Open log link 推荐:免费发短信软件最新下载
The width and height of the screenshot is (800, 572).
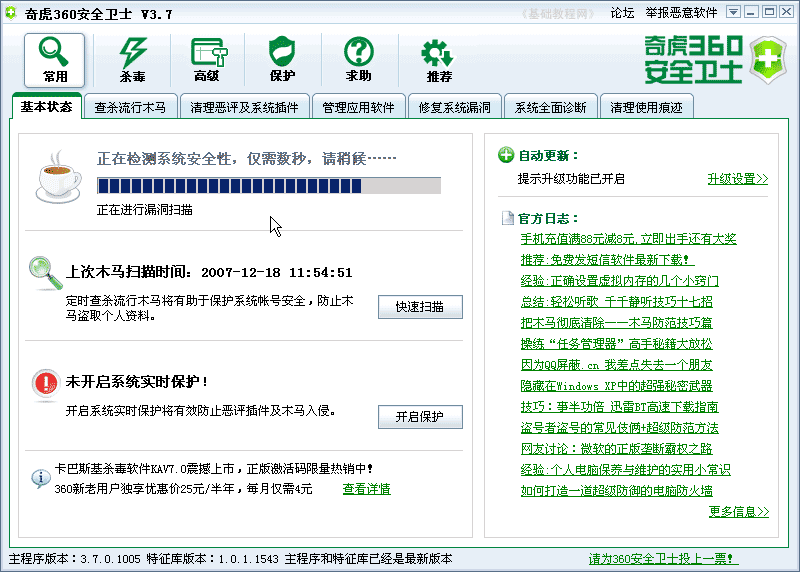[607, 260]
